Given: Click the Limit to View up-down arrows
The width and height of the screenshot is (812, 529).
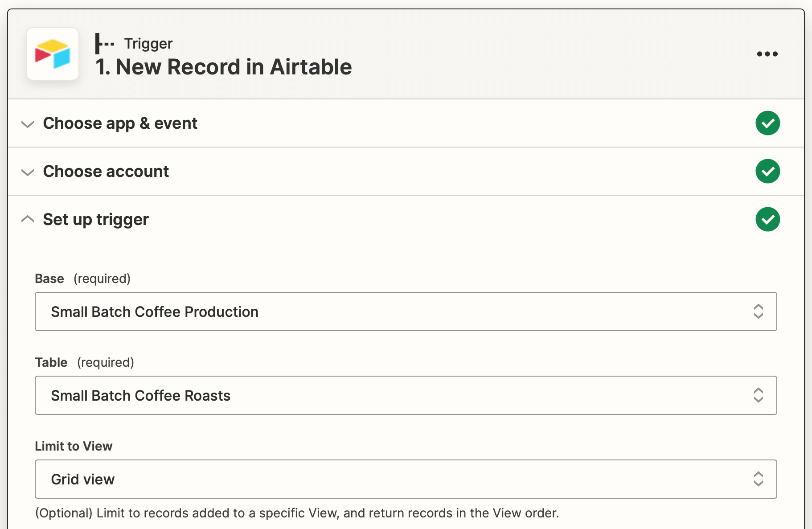Looking at the screenshot, I should [x=758, y=479].
